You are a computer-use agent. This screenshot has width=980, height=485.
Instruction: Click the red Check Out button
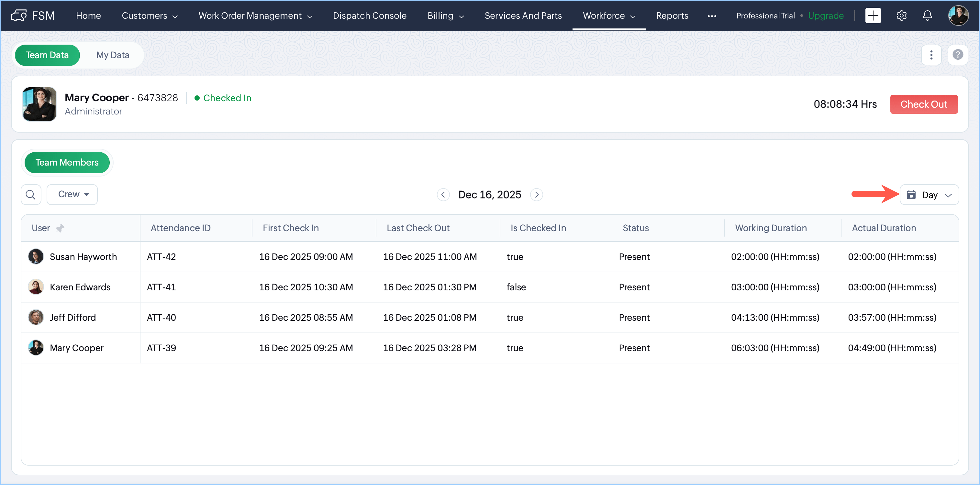click(923, 104)
